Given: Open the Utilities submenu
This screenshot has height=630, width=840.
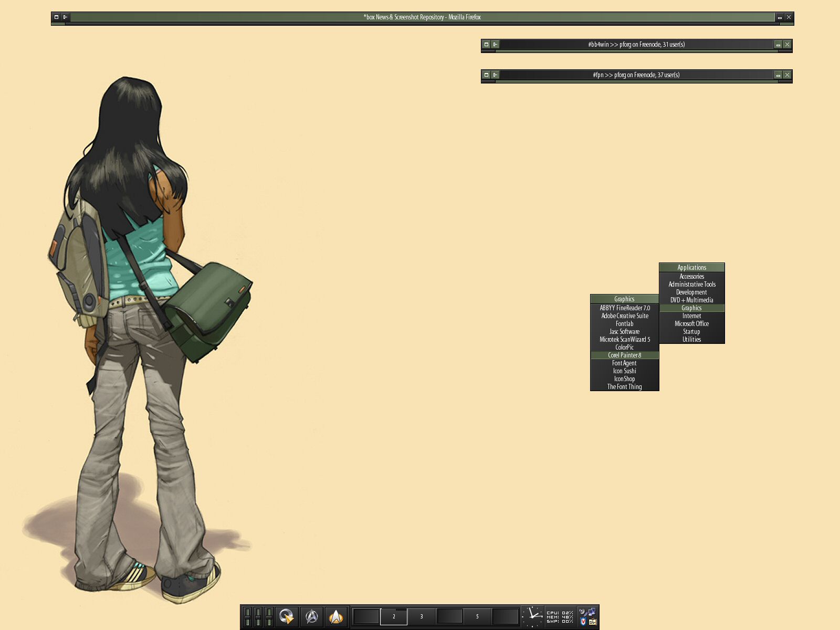Looking at the screenshot, I should [692, 340].
